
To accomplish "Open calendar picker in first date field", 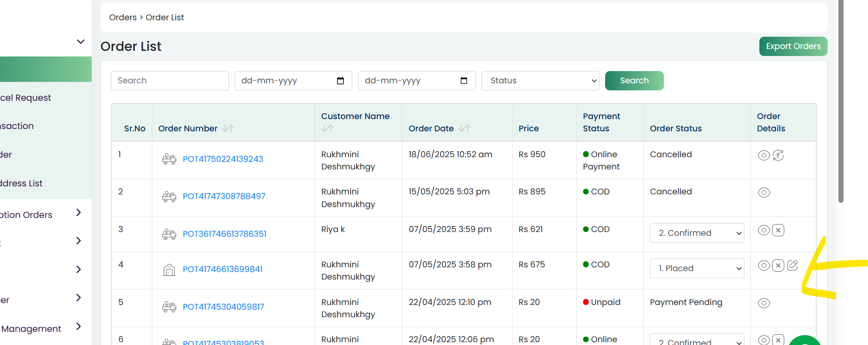I will [340, 81].
